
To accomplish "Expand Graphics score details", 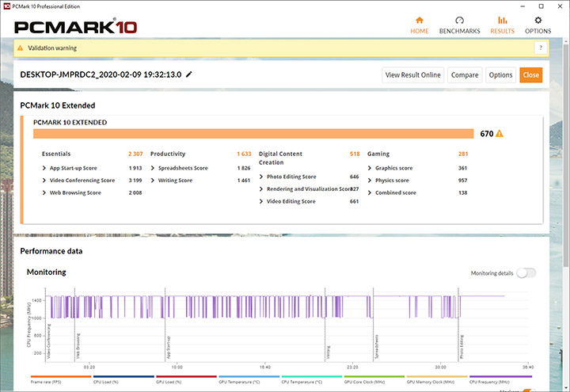I will [370, 168].
